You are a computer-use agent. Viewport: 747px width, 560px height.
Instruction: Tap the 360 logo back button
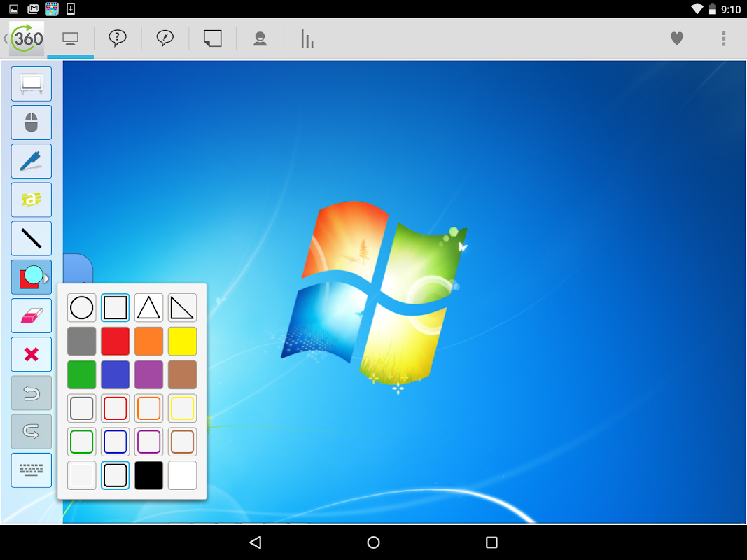tap(24, 38)
